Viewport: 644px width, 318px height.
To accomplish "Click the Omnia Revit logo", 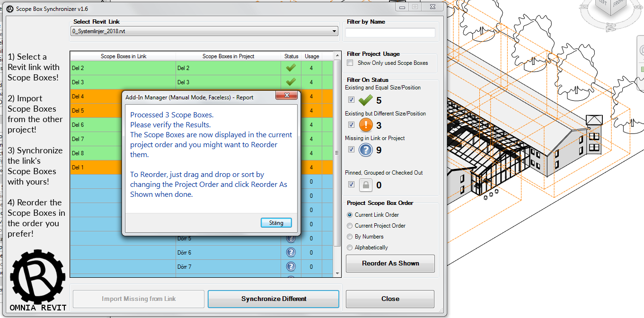I will (37, 277).
